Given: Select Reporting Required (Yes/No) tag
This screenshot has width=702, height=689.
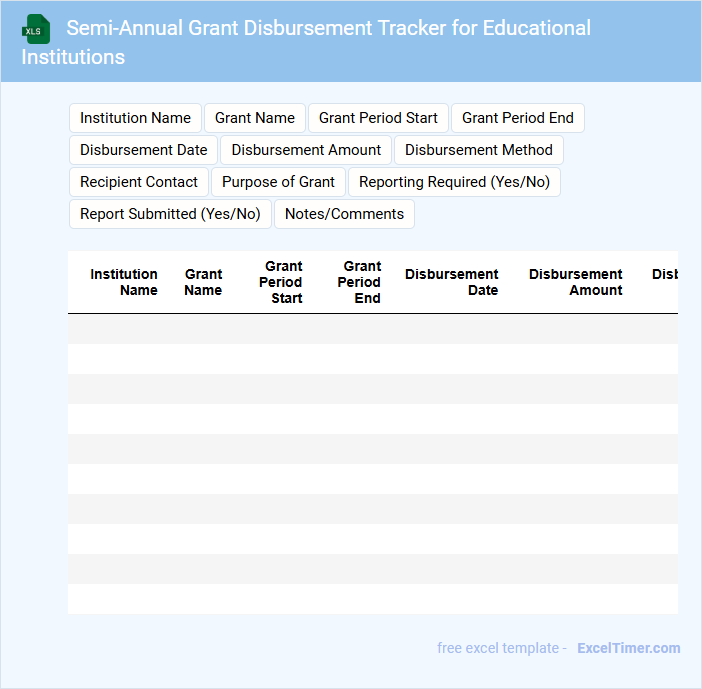Looking at the screenshot, I should (x=454, y=182).
